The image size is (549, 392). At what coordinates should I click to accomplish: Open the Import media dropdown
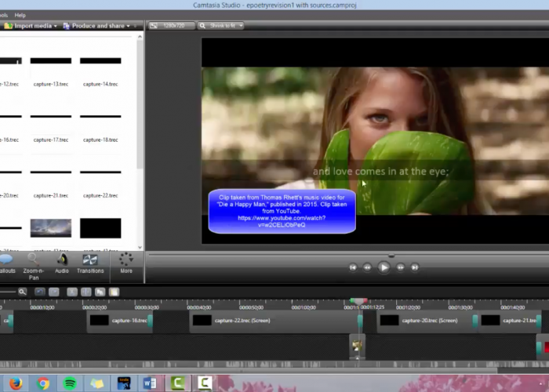click(30, 26)
